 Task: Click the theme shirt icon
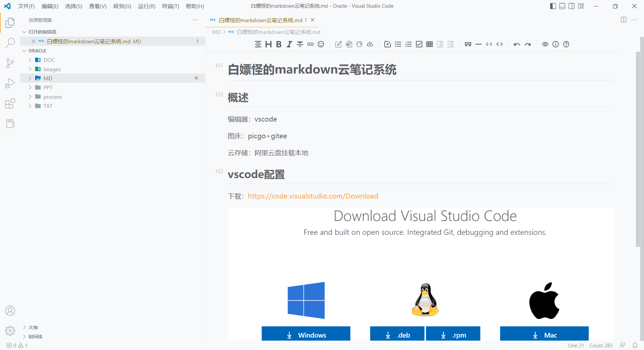tap(359, 44)
